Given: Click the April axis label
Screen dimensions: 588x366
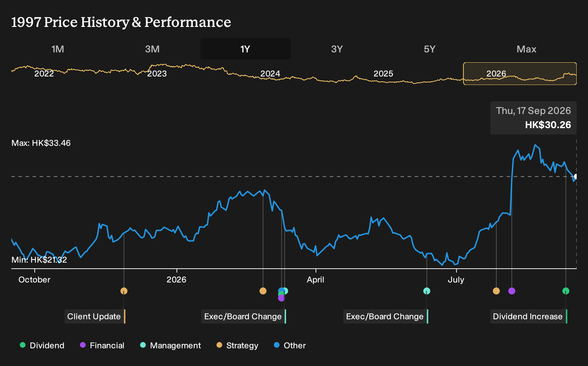Looking at the screenshot, I should tap(315, 280).
